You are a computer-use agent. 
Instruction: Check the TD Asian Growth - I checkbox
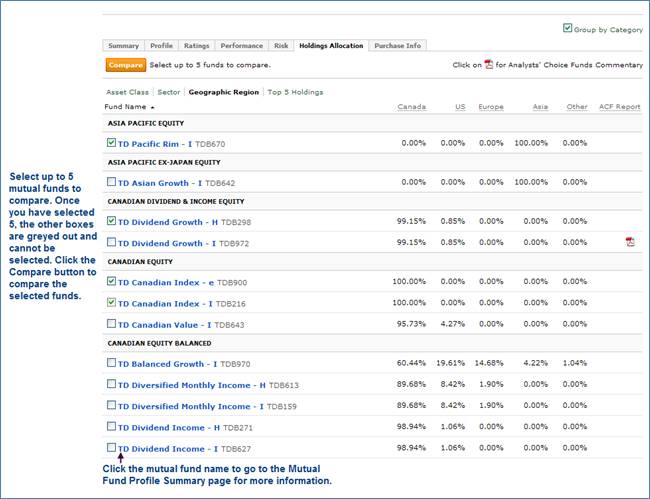(111, 182)
